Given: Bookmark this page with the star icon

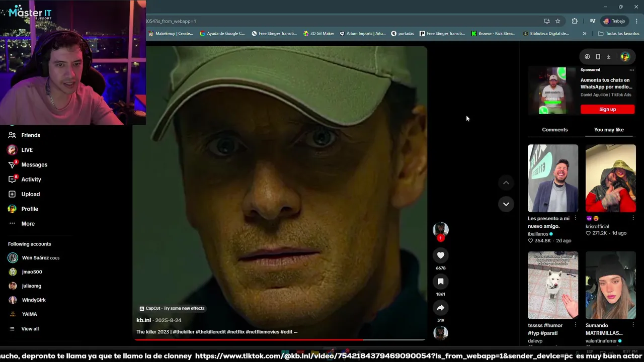Looking at the screenshot, I should click(x=557, y=21).
